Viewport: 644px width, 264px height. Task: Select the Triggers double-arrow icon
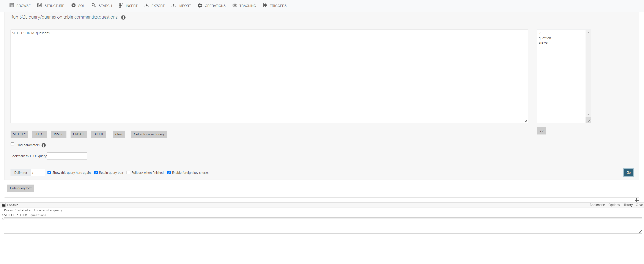[x=265, y=6]
